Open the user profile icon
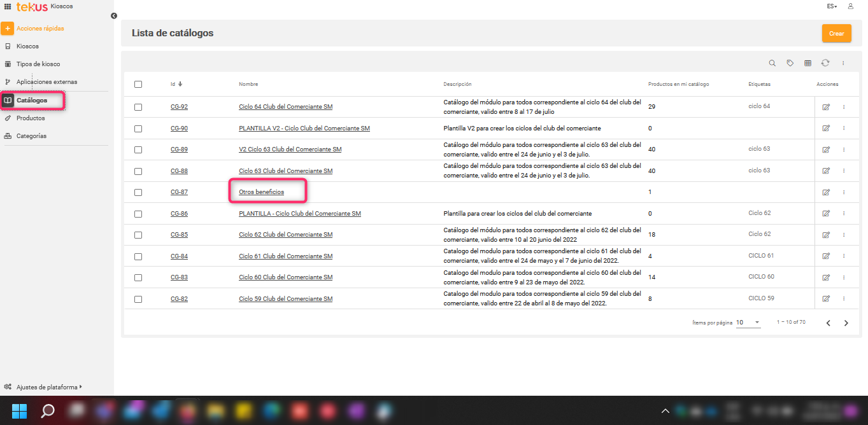The image size is (868, 425). 851,6
